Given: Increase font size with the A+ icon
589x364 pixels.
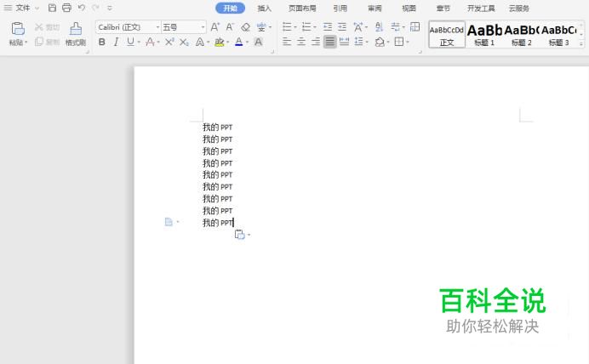Looking at the screenshot, I should [214, 27].
